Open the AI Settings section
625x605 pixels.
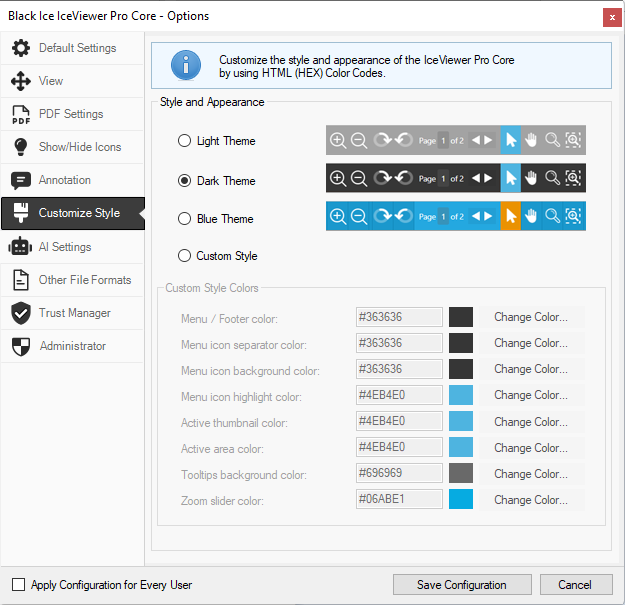[x=72, y=247]
